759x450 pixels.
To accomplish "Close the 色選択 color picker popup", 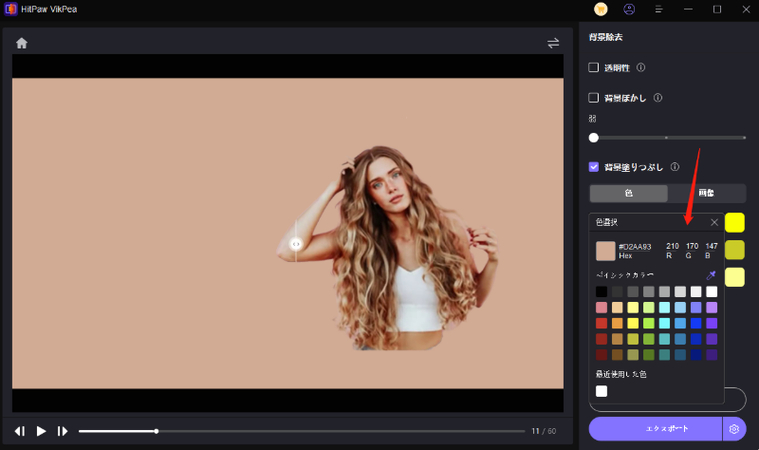I will click(x=714, y=222).
